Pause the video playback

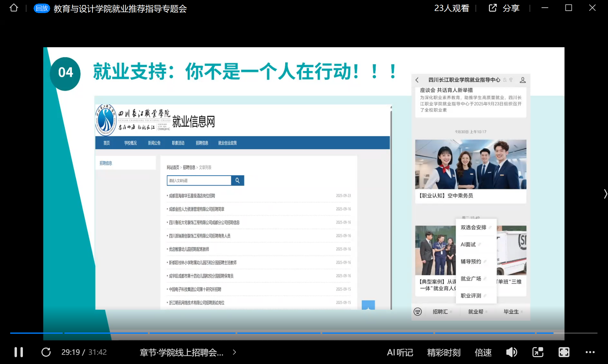(19, 352)
